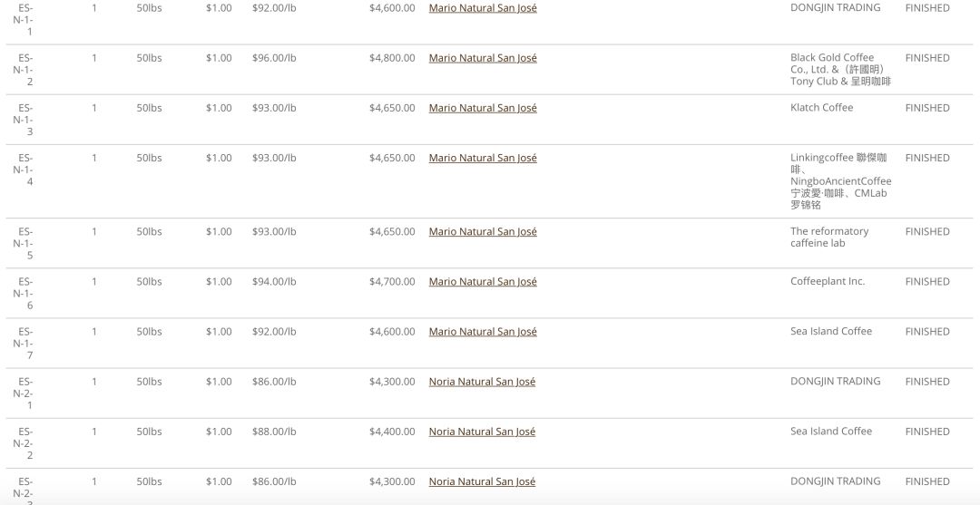Select the Black Gold Coffee Co. bidder text

click(x=840, y=69)
